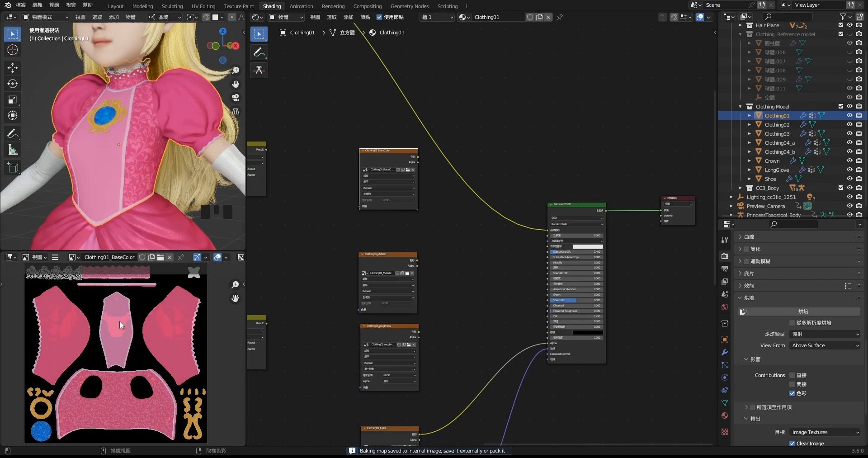The height and width of the screenshot is (458, 868).
Task: Open View From dropdown Above Surface
Action: [825, 345]
